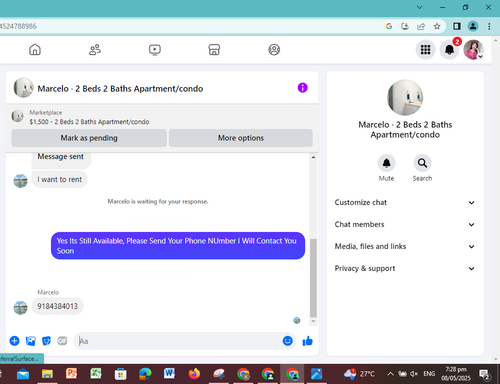Open the Facebook menu grid icon
Image resolution: width=500 pixels, height=384 pixels.
coord(425,50)
